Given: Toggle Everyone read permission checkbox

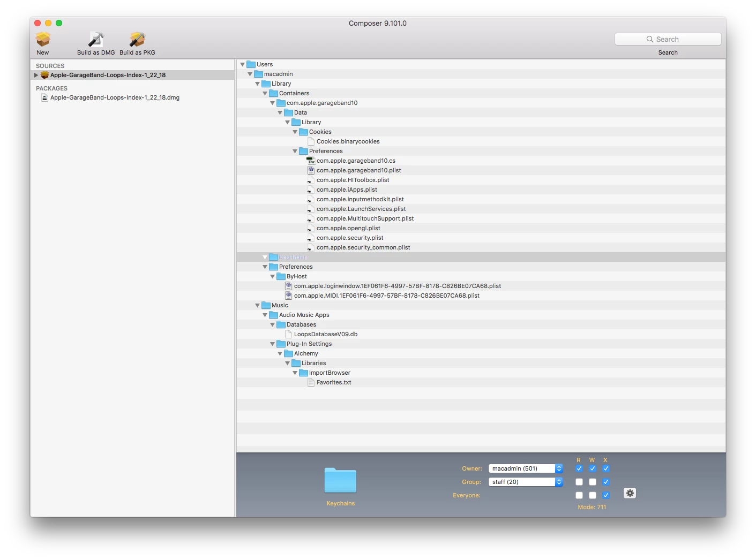Looking at the screenshot, I should pos(579,495).
